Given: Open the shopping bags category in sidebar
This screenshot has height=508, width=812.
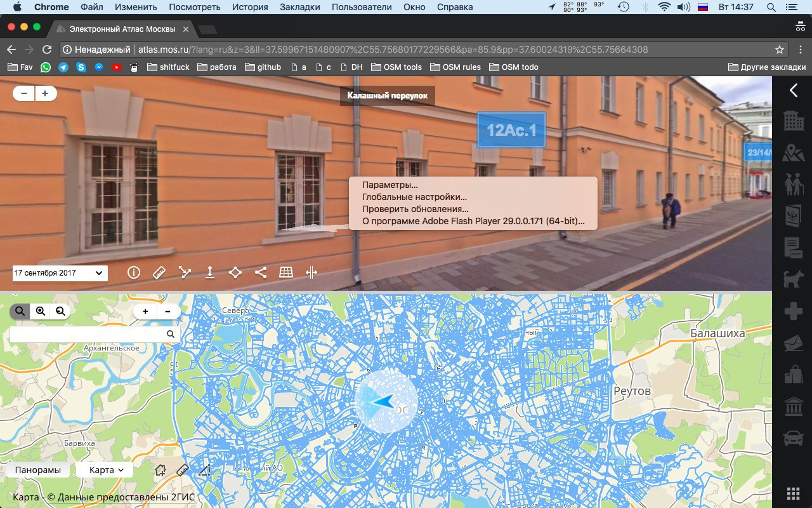Looking at the screenshot, I should click(794, 375).
